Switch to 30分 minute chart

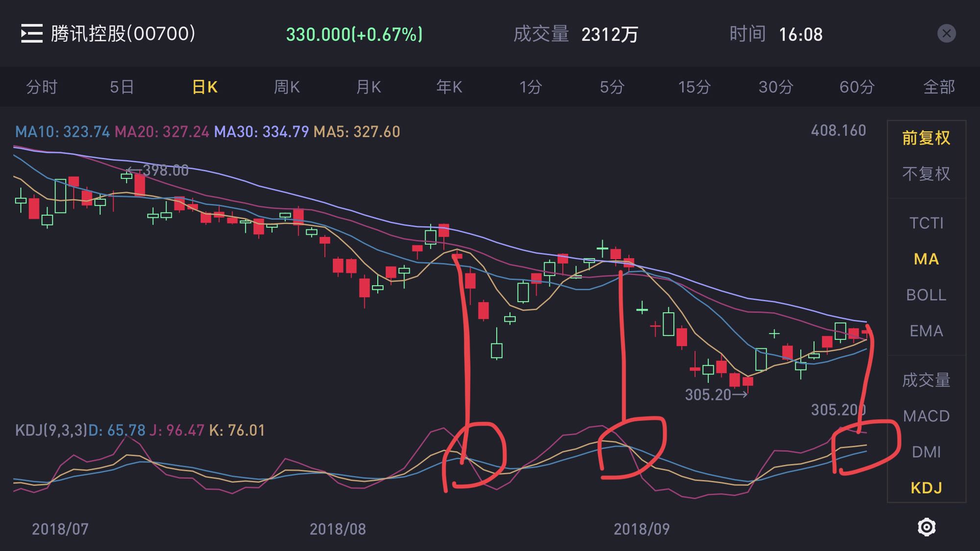coord(776,87)
